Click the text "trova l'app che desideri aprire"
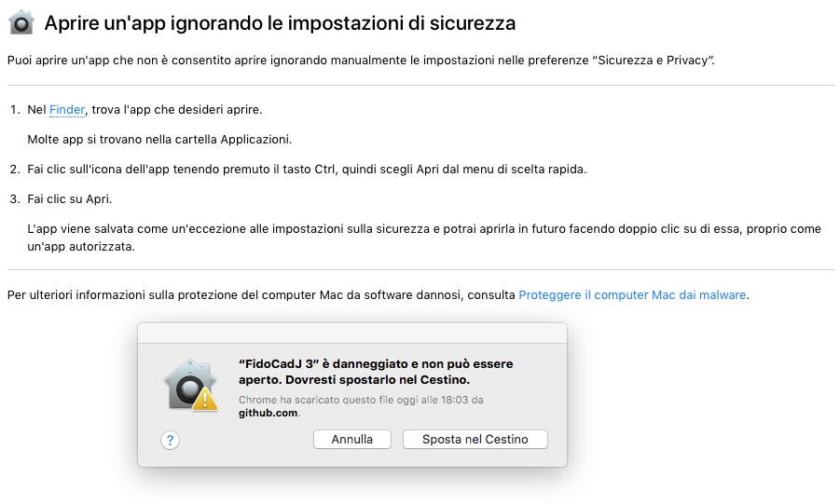 [x=177, y=110]
